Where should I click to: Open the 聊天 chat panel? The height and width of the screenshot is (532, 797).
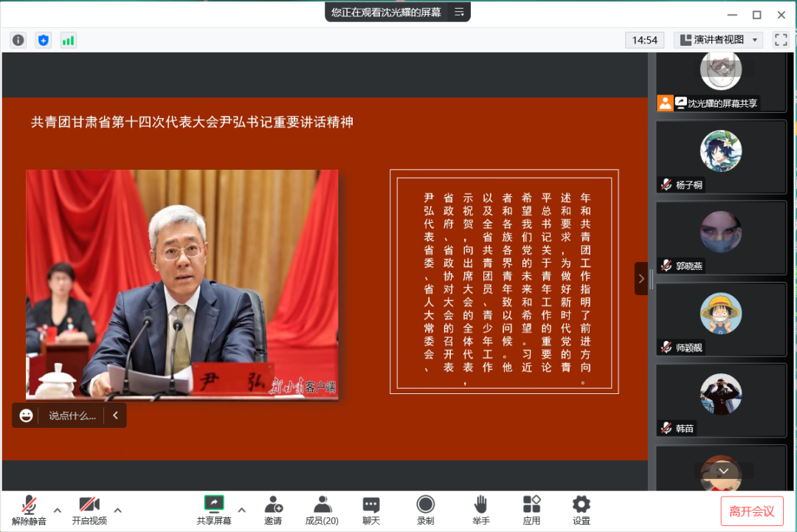click(371, 510)
